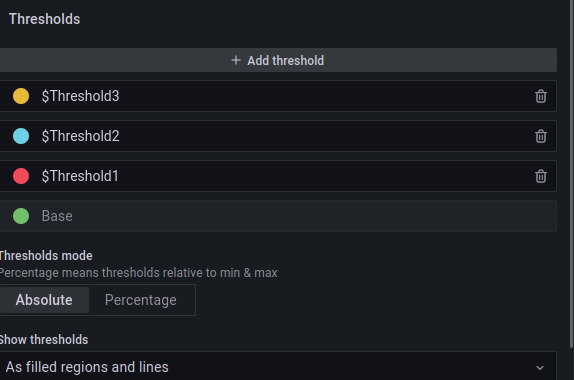Click the Base threshold field
574x380 pixels.
[x=277, y=216]
